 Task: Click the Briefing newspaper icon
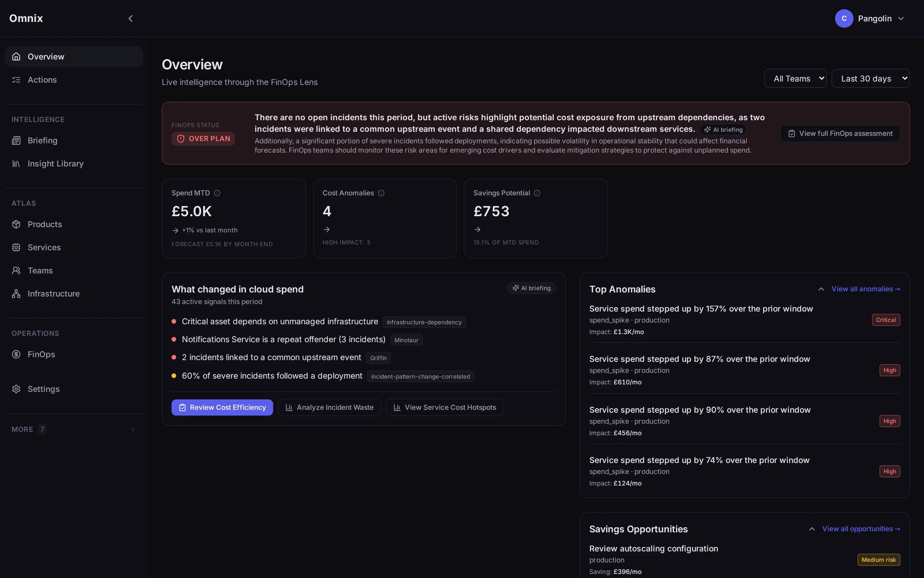pos(16,141)
